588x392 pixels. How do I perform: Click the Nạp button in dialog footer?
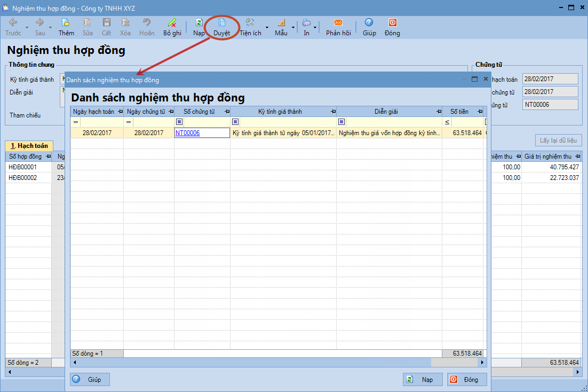tap(422, 379)
